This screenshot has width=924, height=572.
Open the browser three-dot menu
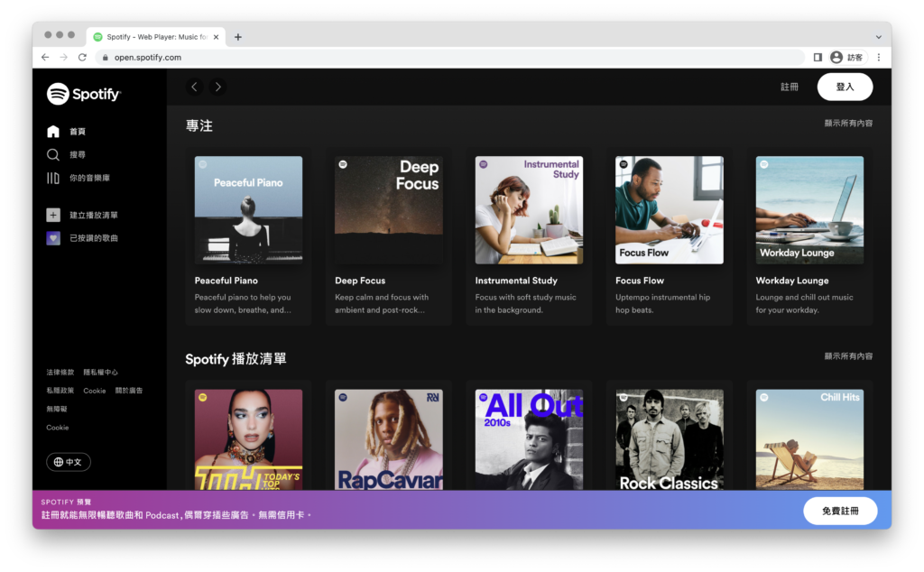(x=879, y=57)
